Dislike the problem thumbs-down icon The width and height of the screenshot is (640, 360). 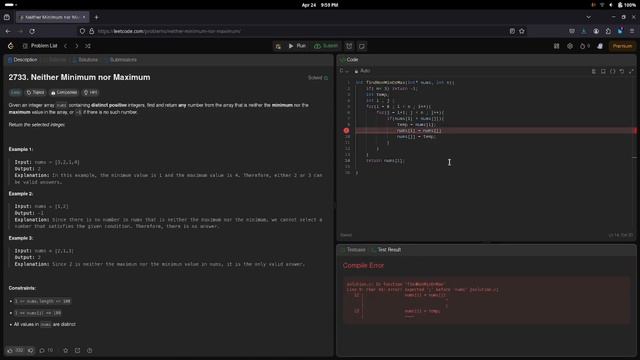click(31, 350)
